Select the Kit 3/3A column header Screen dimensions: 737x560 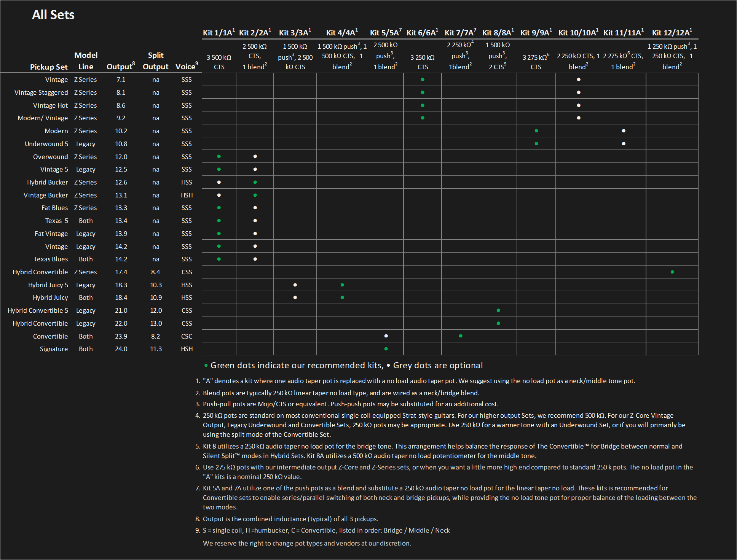[x=295, y=32]
